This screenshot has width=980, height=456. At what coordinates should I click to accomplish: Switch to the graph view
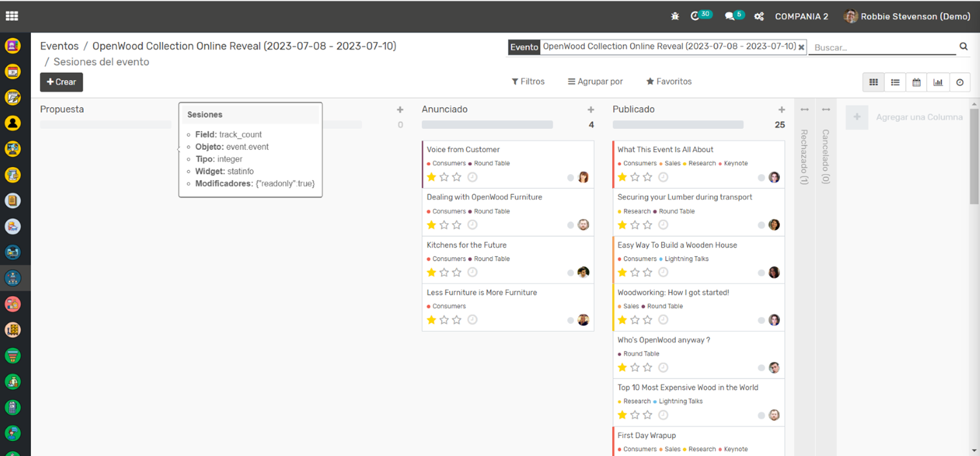pos(937,82)
